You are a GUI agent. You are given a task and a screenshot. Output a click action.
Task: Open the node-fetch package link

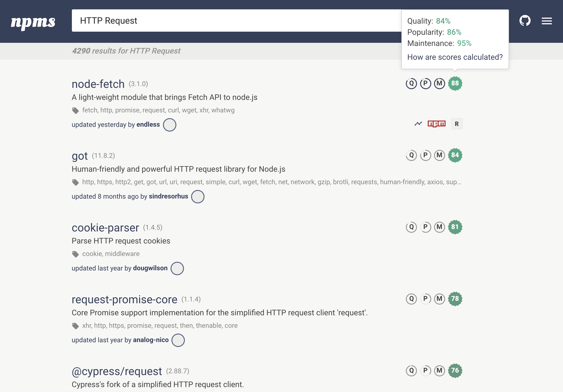pos(98,84)
